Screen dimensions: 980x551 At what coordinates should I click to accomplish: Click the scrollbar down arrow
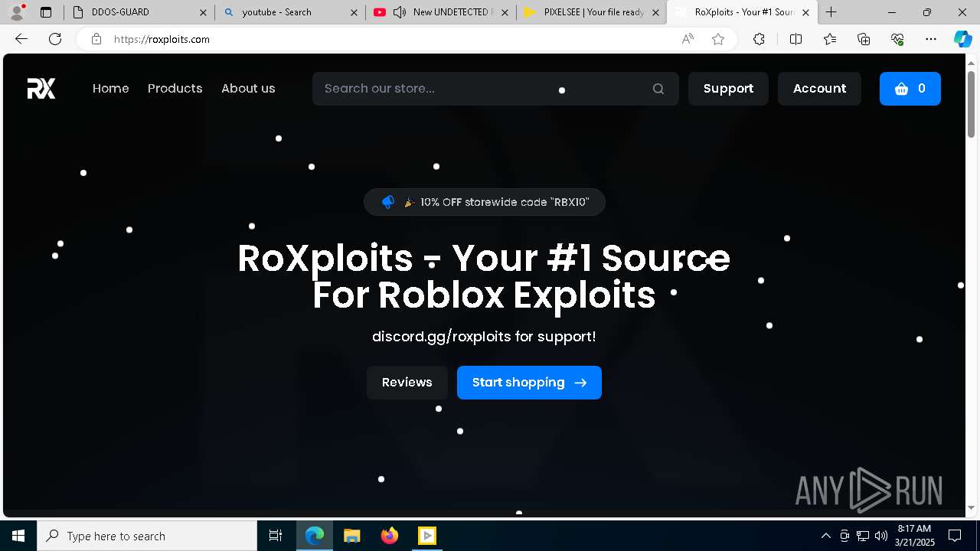tap(971, 507)
